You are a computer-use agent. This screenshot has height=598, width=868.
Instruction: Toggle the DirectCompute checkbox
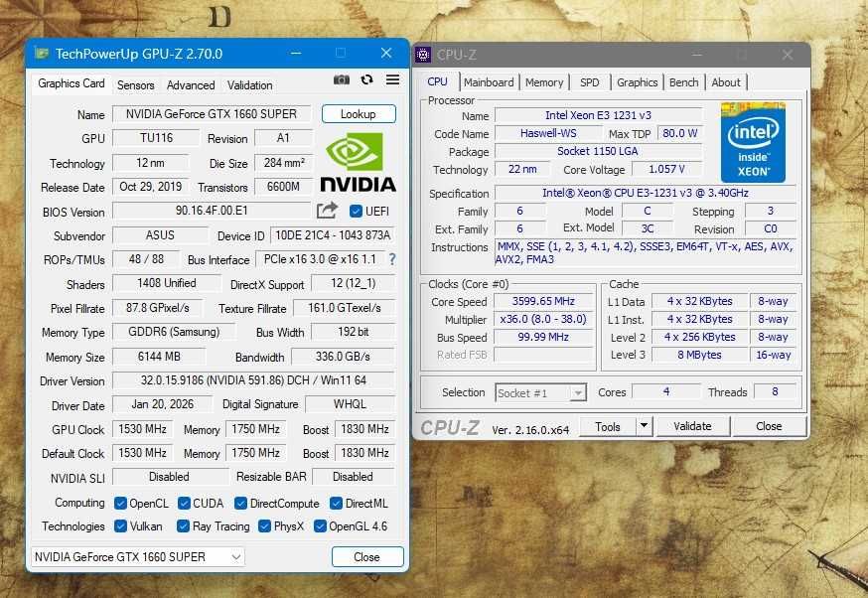(x=240, y=504)
